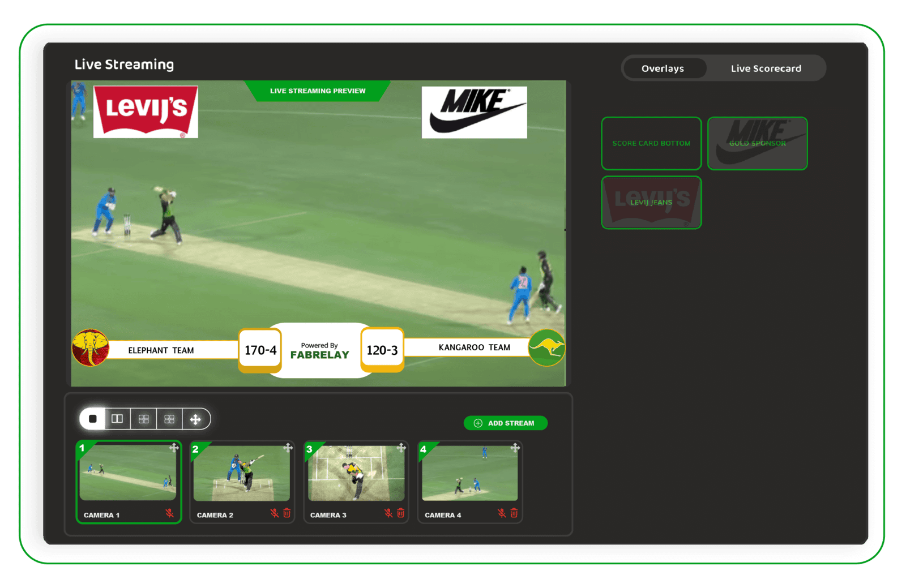This screenshot has height=588, width=906.
Task: Select the Camera 2 thumbnail
Action: tap(242, 473)
